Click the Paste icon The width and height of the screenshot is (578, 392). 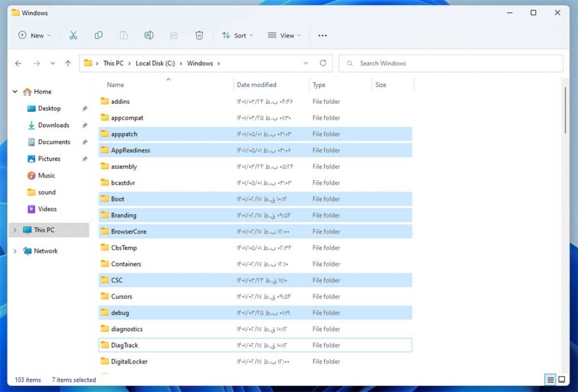pos(124,35)
